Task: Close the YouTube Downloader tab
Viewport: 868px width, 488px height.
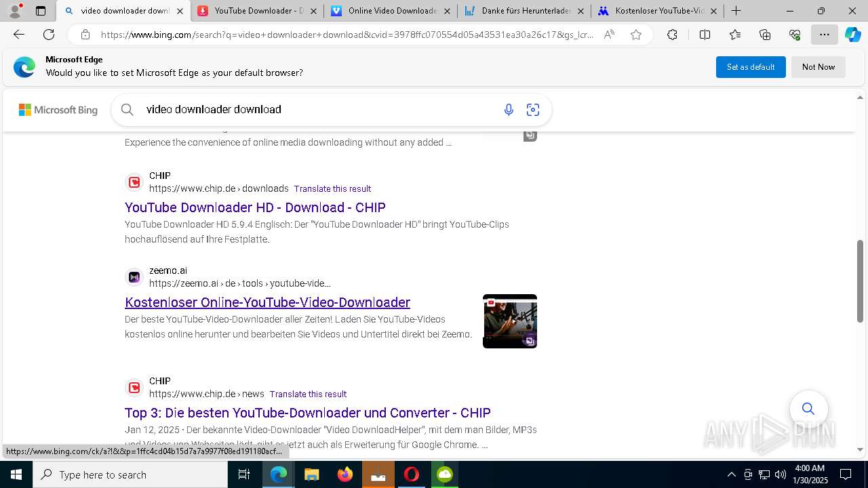Action: 313,11
